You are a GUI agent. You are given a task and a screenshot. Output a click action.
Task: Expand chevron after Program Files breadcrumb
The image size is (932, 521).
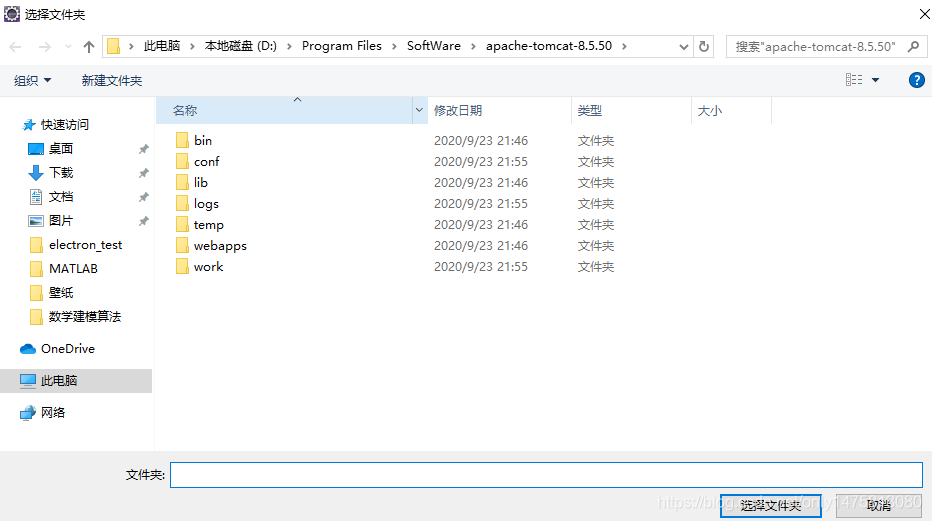(394, 46)
